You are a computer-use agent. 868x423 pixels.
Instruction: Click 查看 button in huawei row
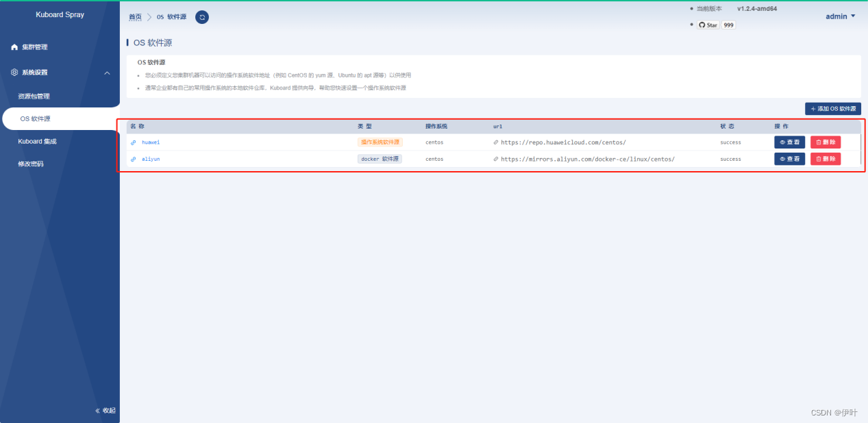pos(790,142)
